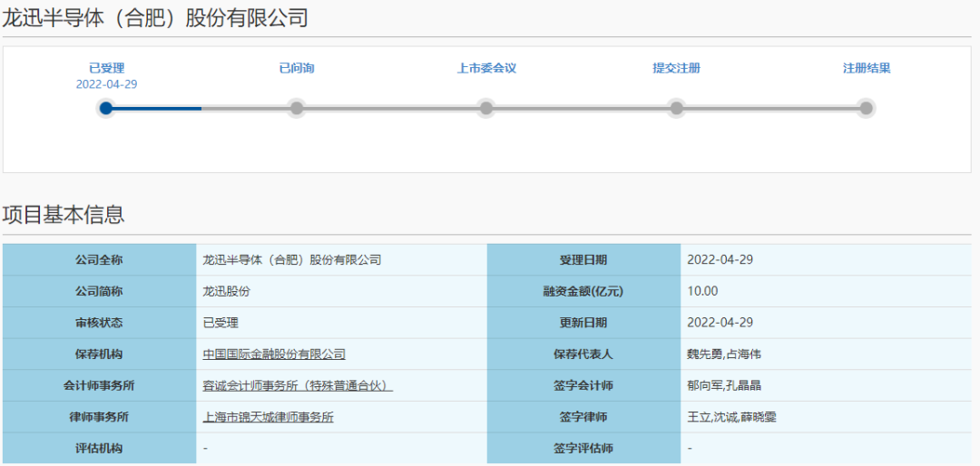
Task: Open the 上海市锦天城律师事务所 link
Action: pos(268,417)
